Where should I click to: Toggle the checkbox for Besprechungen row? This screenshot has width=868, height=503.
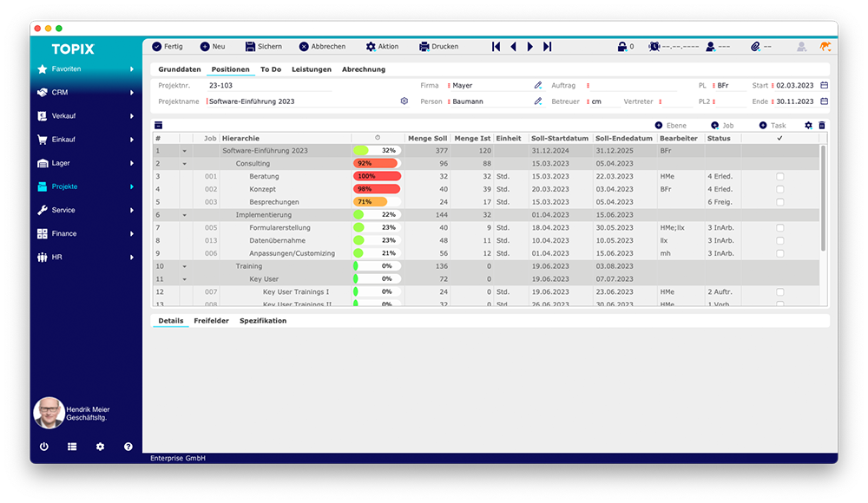point(779,202)
